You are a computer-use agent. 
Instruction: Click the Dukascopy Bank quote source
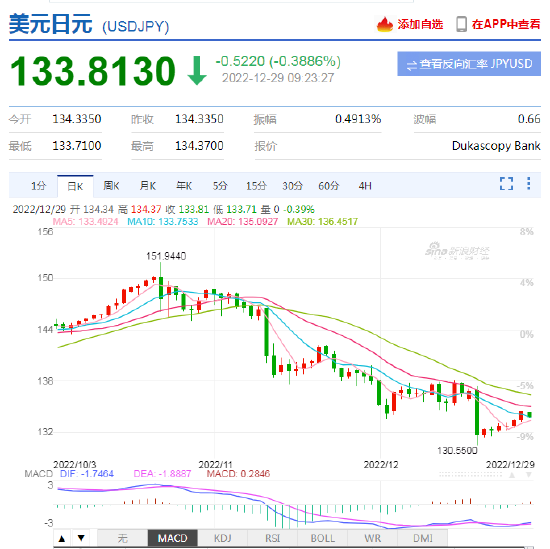[x=496, y=146]
